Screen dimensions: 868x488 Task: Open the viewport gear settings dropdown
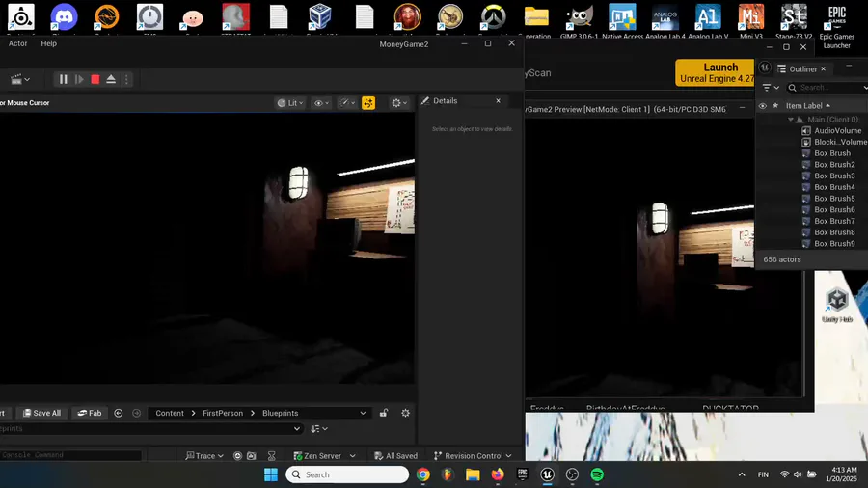click(399, 103)
